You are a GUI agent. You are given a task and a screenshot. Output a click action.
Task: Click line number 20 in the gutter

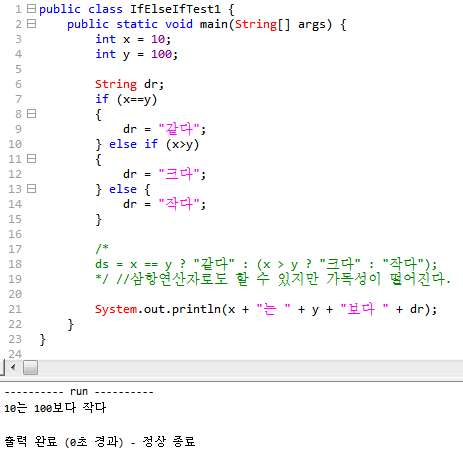coord(15,294)
